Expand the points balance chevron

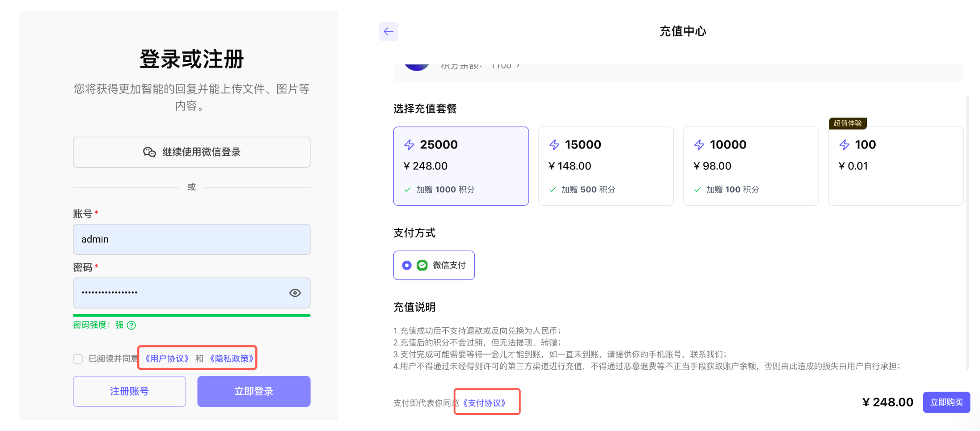518,66
